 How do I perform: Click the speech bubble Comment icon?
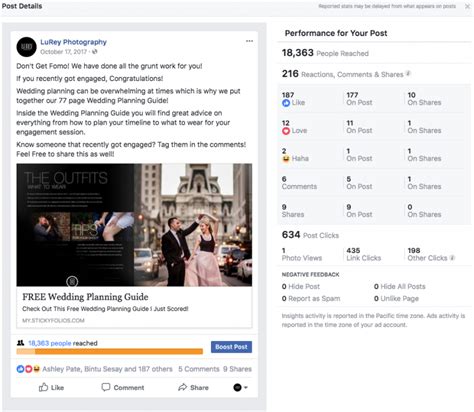click(106, 387)
